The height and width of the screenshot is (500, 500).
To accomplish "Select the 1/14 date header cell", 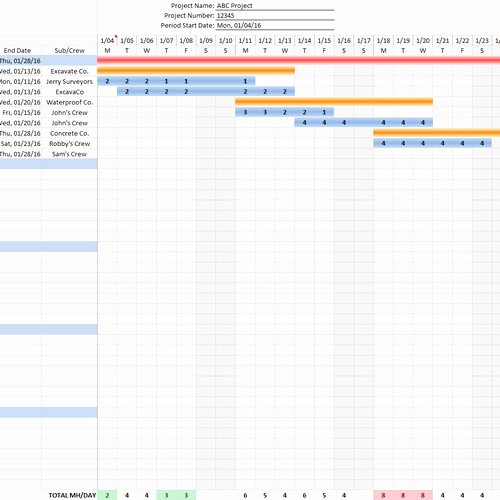I will click(x=304, y=40).
